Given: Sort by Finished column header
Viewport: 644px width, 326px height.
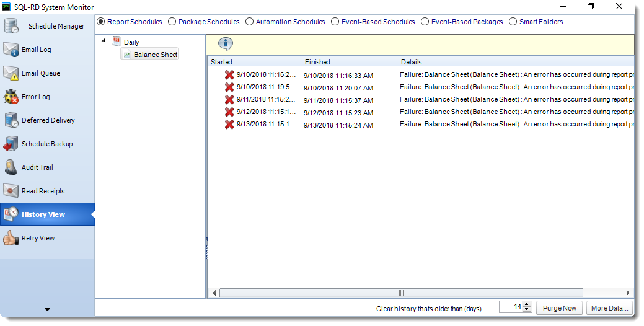Looking at the screenshot, I should pos(349,61).
